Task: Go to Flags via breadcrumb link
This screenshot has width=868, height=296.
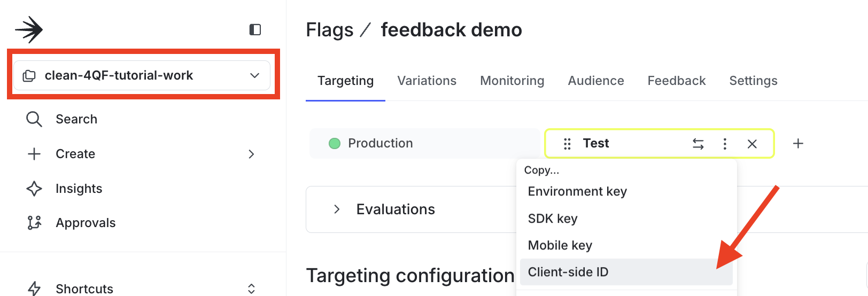Action: (329, 30)
